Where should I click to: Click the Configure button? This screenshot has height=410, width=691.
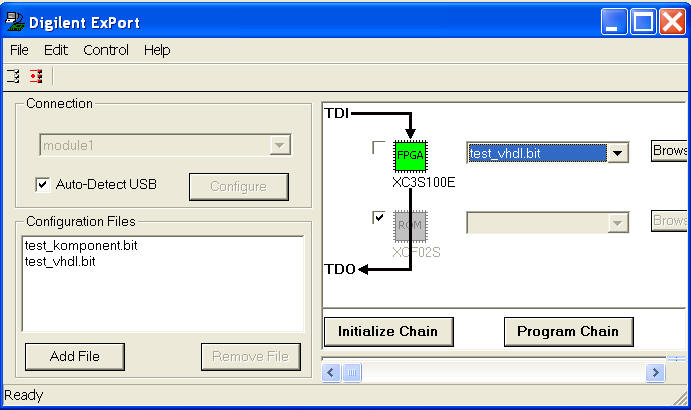239,186
